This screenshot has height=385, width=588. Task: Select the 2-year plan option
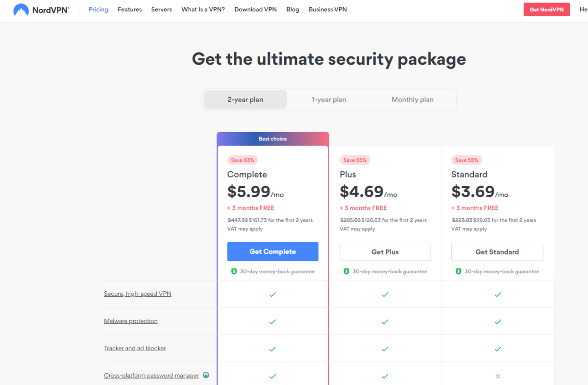tap(245, 100)
